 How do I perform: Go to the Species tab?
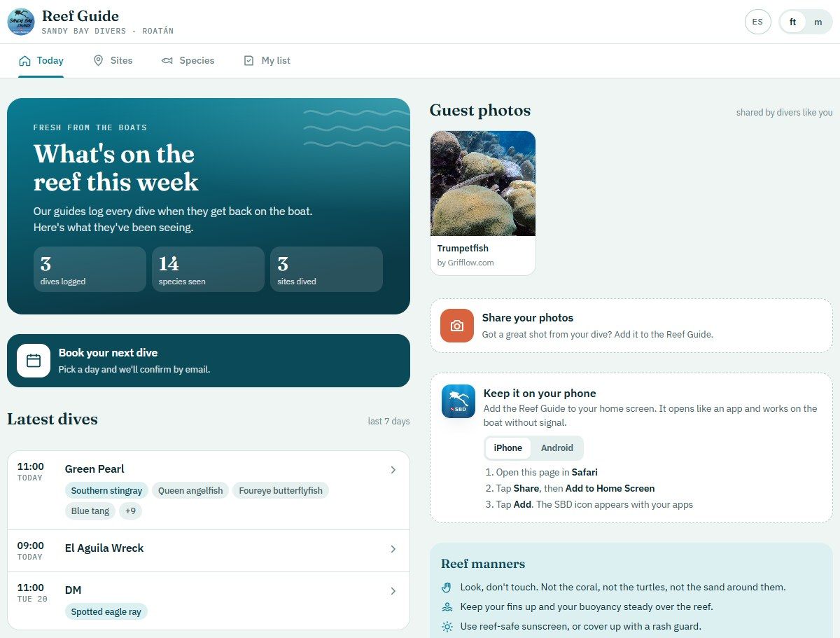(x=188, y=61)
